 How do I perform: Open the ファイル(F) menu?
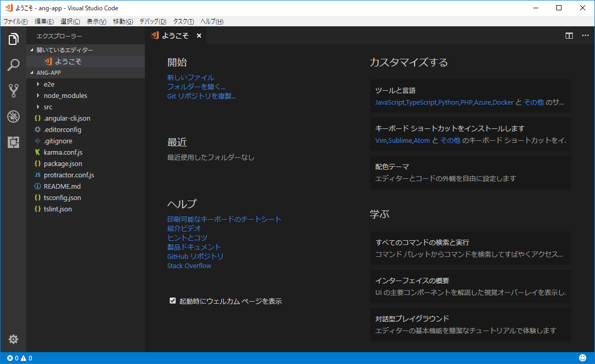[15, 22]
